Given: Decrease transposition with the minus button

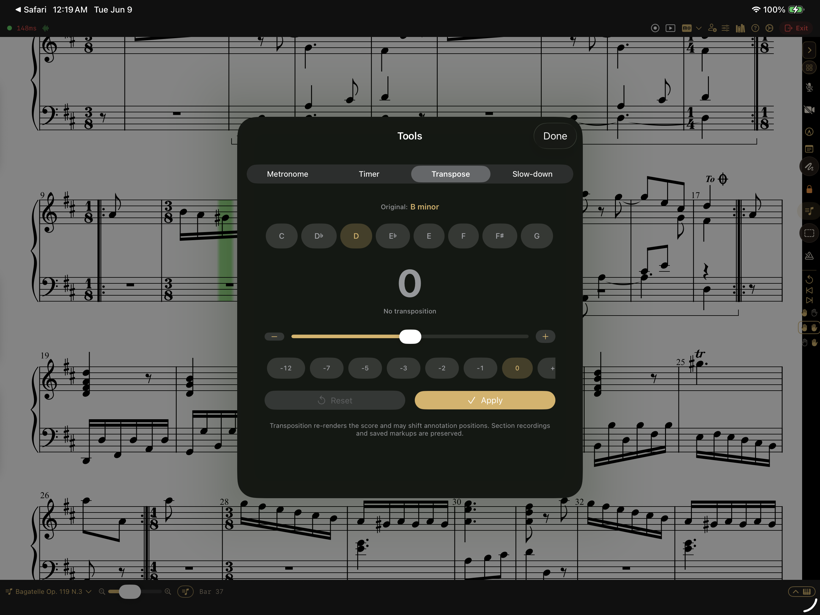Looking at the screenshot, I should tap(275, 336).
